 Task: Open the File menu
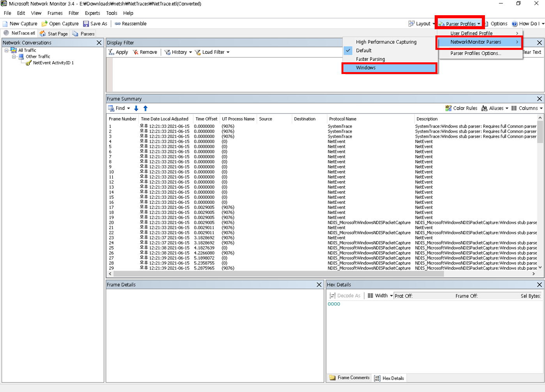click(7, 13)
